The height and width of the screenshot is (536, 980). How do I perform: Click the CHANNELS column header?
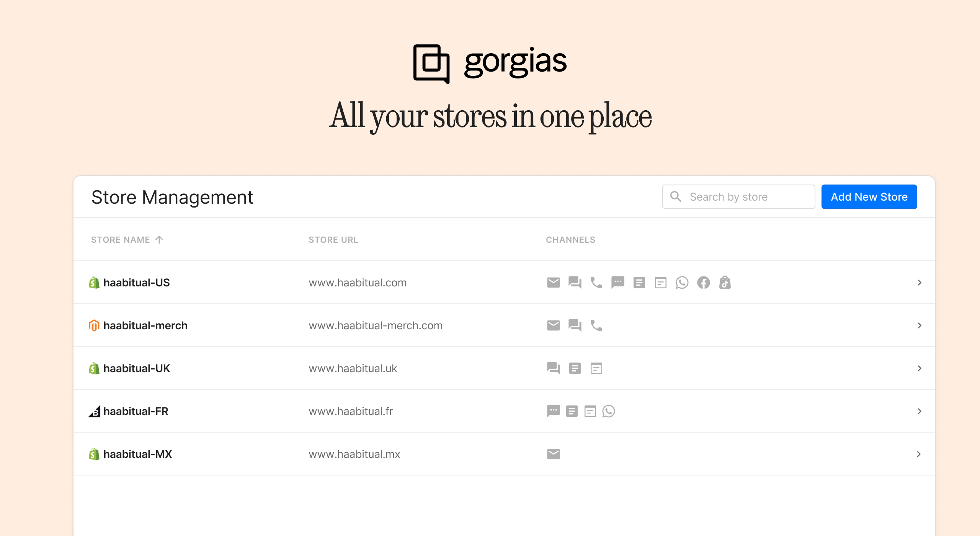(570, 240)
